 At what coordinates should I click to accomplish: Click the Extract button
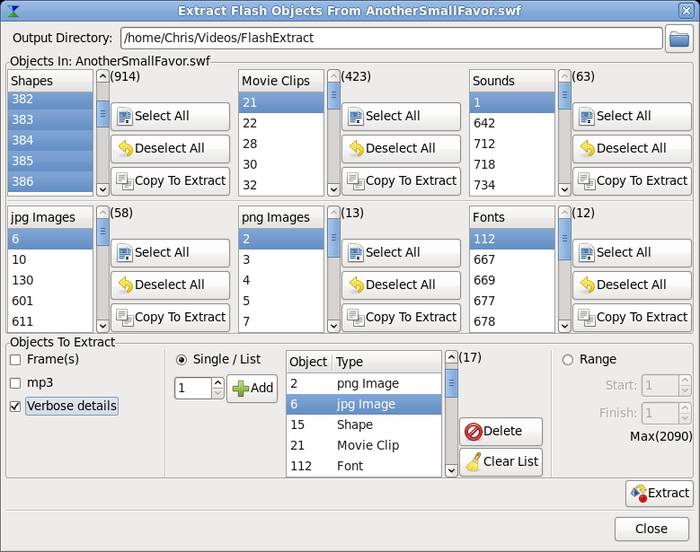pos(658,493)
